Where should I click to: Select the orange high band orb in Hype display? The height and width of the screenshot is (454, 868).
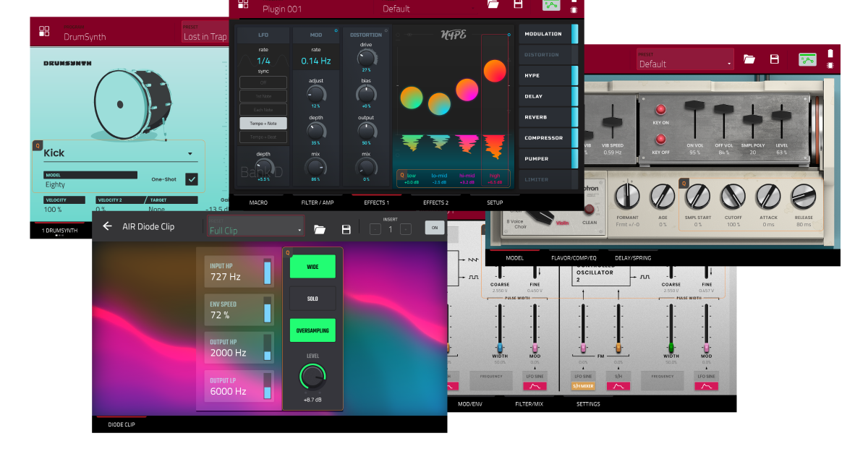tap(495, 71)
